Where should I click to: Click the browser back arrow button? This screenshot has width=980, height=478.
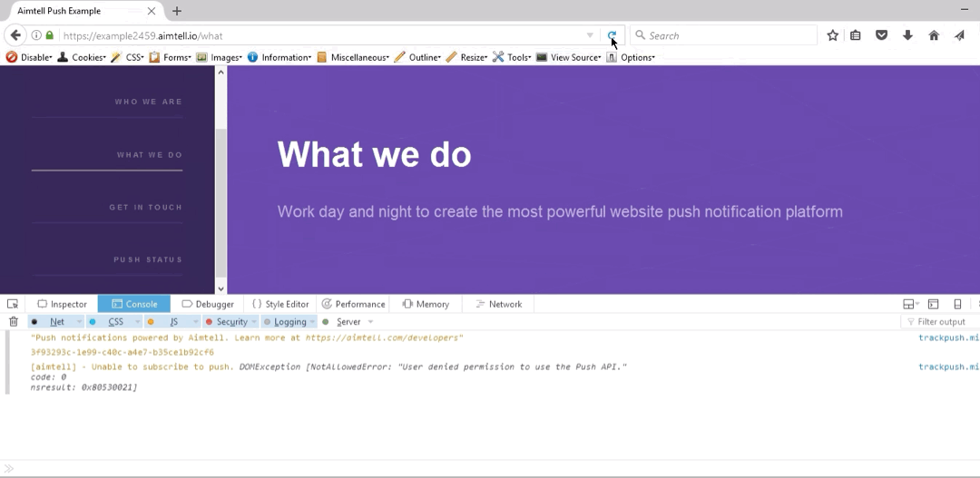[x=15, y=35]
